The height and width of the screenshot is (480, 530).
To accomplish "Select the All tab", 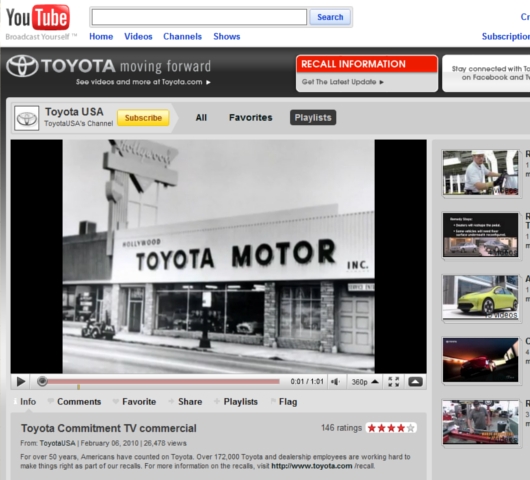I will tap(201, 118).
